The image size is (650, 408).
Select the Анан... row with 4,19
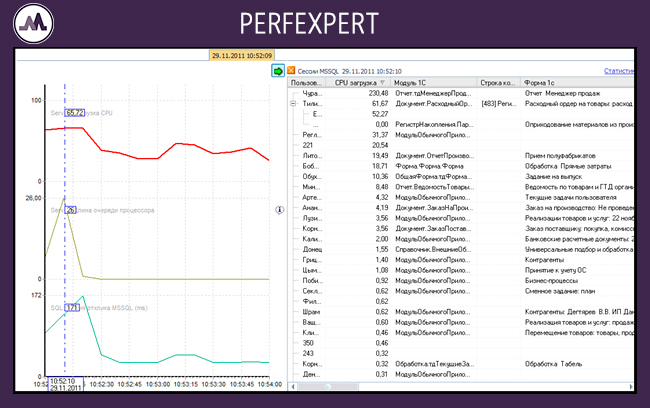pyautogui.click(x=461, y=208)
